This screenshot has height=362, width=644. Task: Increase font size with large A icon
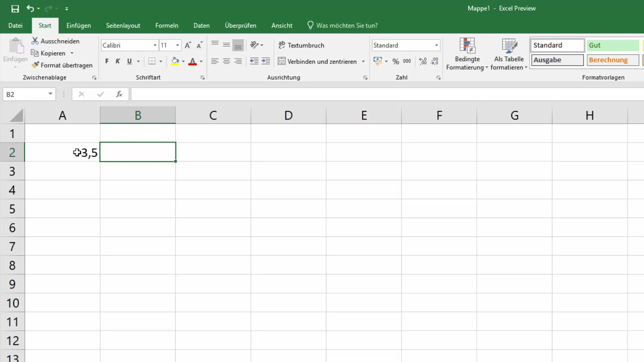188,45
